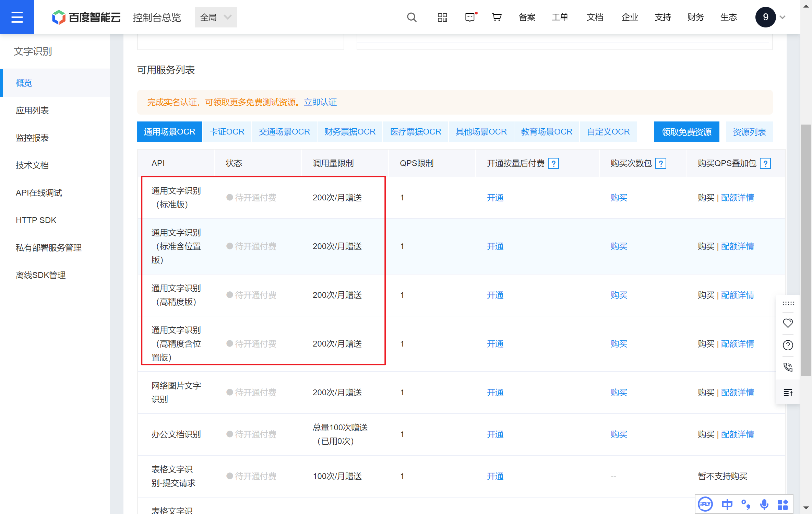The width and height of the screenshot is (812, 514).
Task: Click help icon beside 购买QPS叠加包
Action: pyautogui.click(x=765, y=163)
